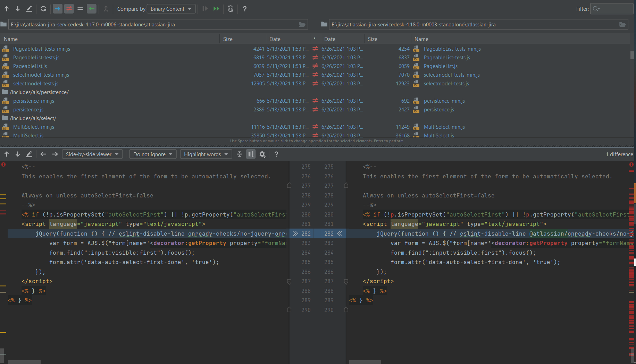
Task: Select right persistence.js file
Action: 439,110
